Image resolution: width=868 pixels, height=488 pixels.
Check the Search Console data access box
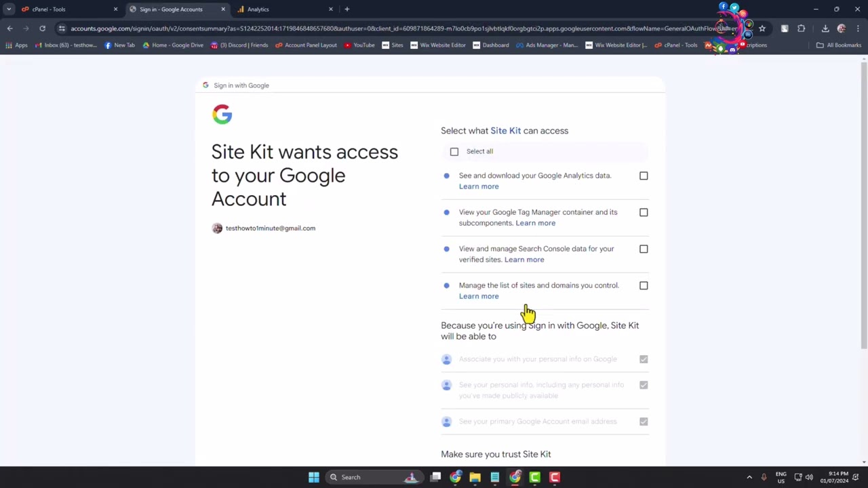[644, 249]
